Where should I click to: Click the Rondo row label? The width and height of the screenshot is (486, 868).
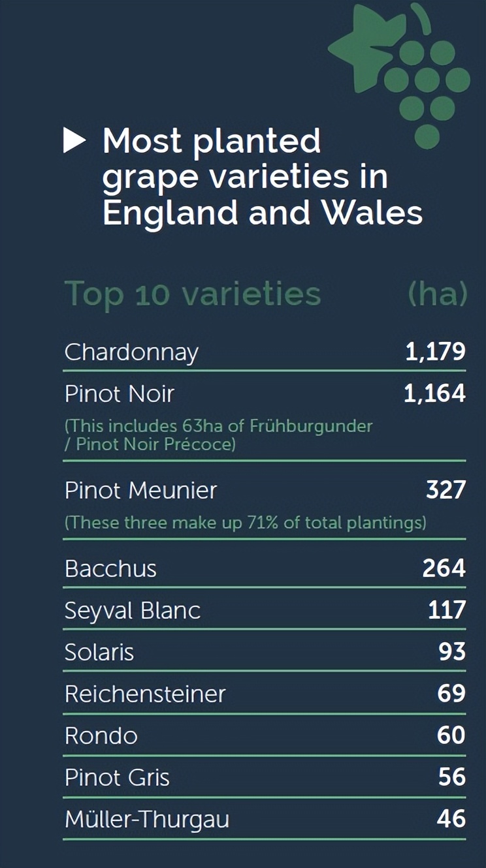coord(101,736)
